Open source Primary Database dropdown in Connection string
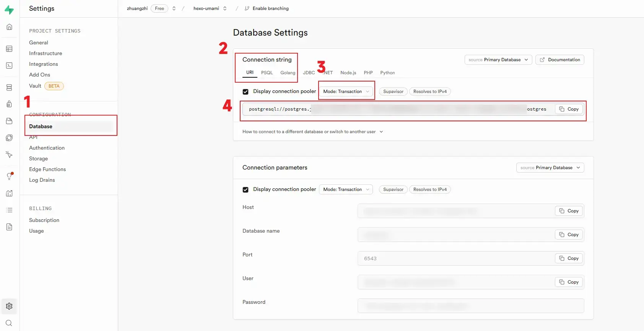 (x=498, y=60)
